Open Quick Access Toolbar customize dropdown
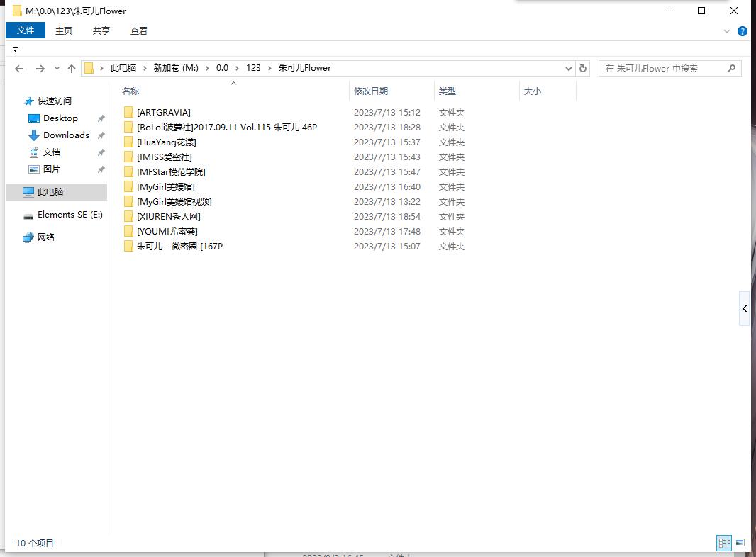The image size is (756, 557). pyautogui.click(x=15, y=50)
